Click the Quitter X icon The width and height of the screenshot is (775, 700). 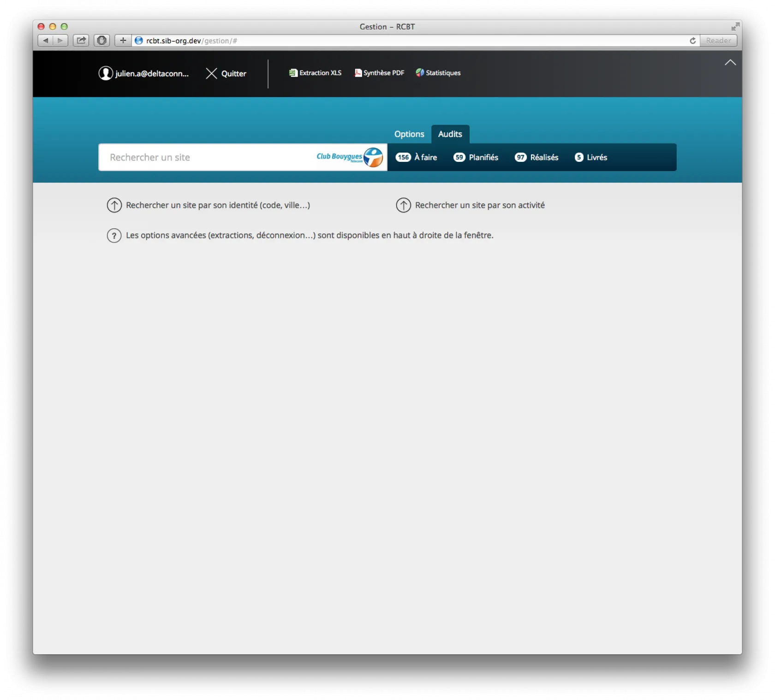coord(211,73)
